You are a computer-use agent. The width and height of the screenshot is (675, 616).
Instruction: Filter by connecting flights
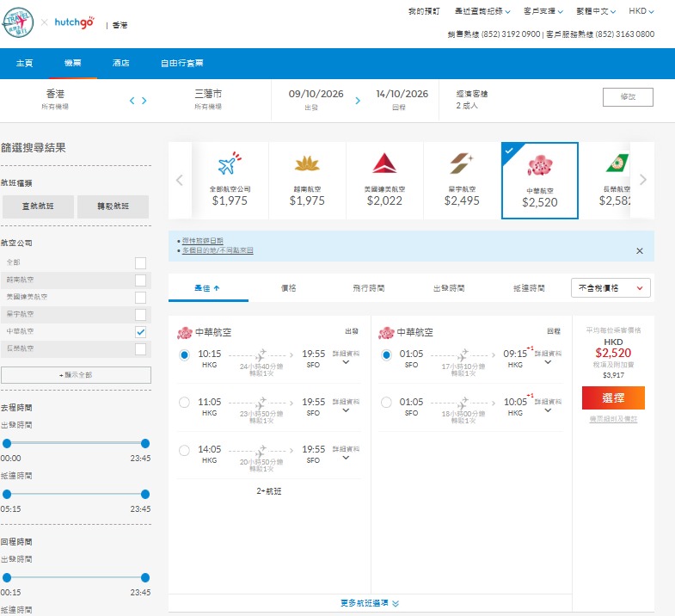[x=114, y=206]
